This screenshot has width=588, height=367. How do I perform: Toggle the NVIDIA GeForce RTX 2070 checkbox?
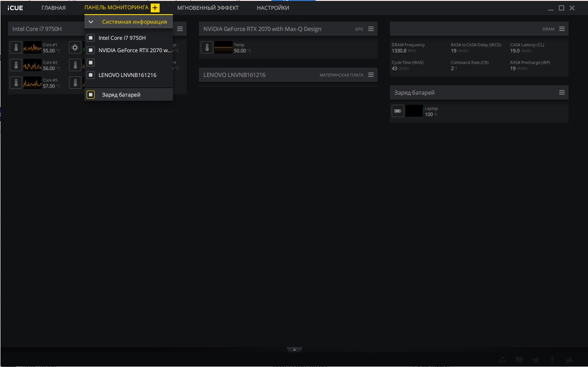91,50
